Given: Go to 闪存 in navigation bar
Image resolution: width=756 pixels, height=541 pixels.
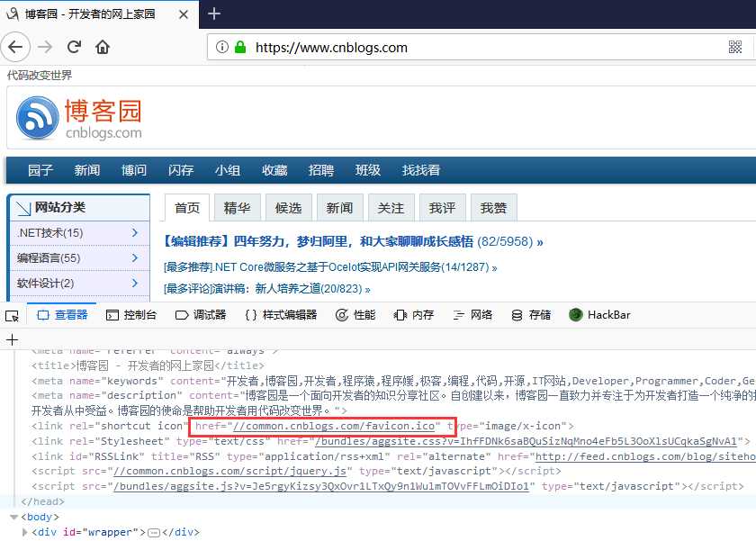Looking at the screenshot, I should 181,170.
